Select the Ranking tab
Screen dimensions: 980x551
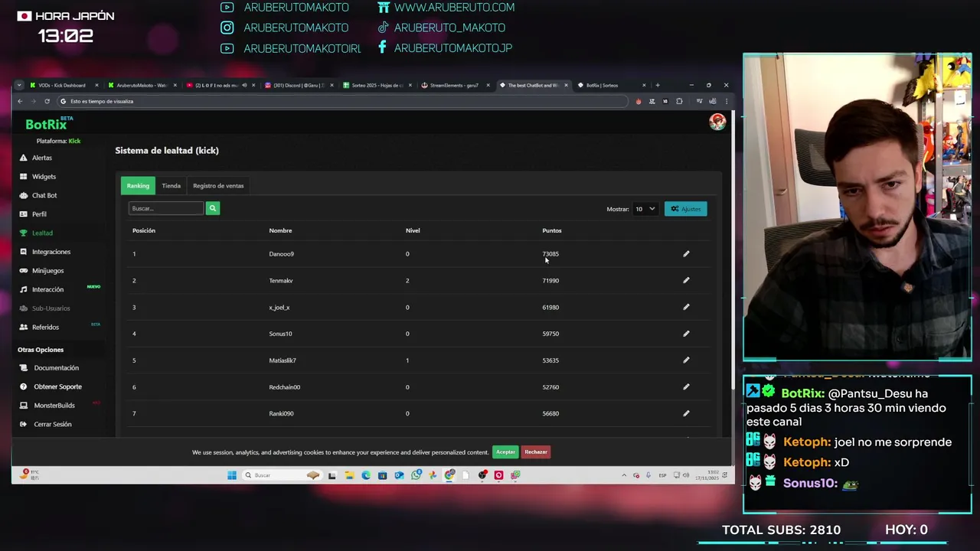pos(138,185)
